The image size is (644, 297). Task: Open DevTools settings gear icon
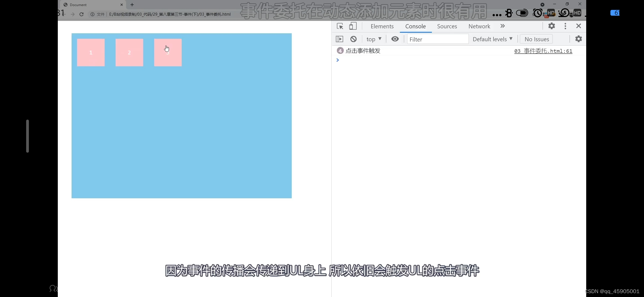pyautogui.click(x=552, y=26)
